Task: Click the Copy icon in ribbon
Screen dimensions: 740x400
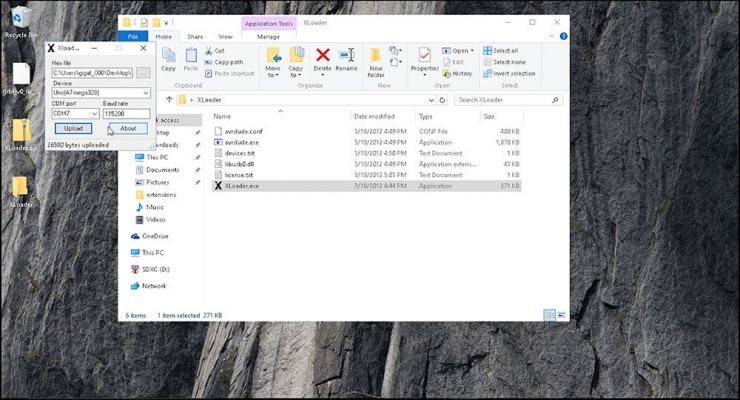Action: point(168,59)
